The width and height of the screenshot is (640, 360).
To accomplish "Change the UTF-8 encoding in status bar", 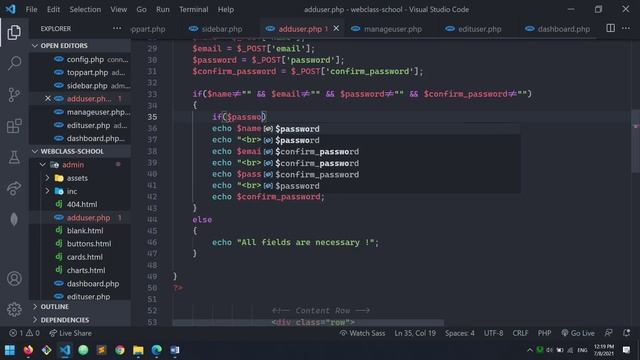I will click(493, 333).
